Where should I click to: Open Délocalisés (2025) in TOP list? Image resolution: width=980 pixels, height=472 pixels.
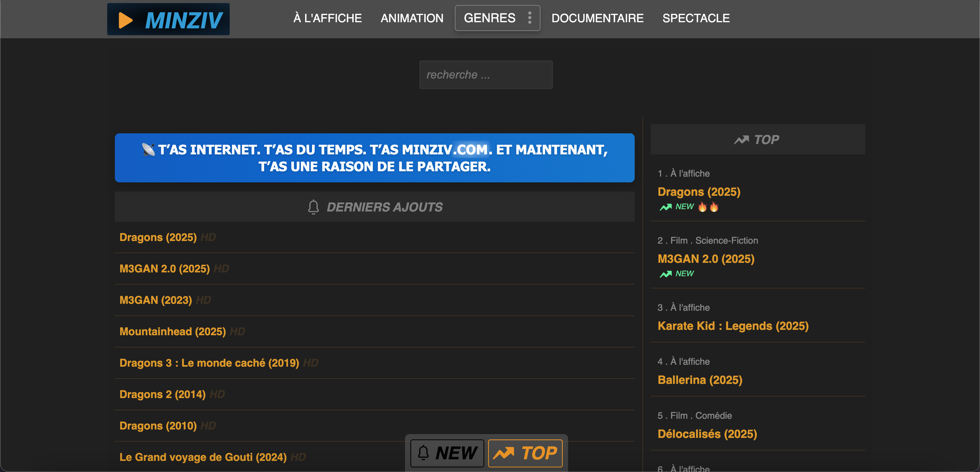(707, 434)
